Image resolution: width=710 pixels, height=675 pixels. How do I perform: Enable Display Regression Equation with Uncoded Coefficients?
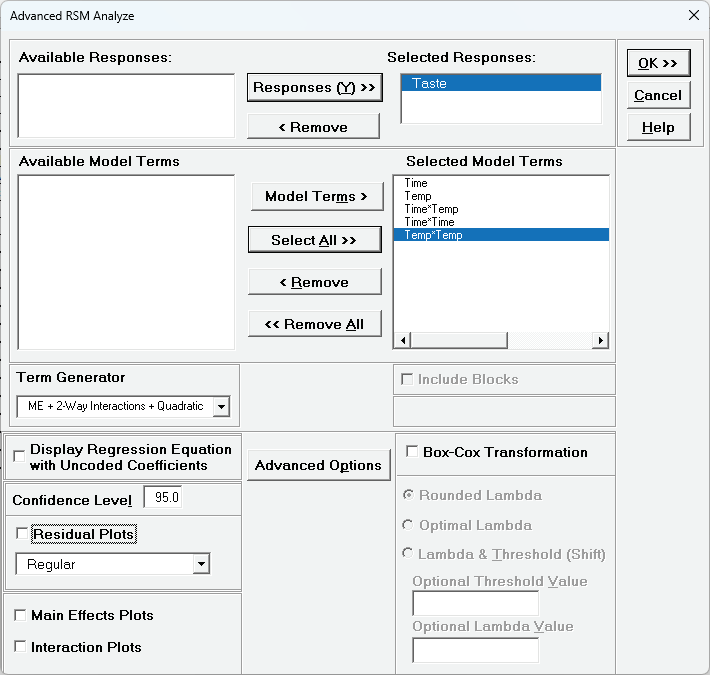click(20, 457)
